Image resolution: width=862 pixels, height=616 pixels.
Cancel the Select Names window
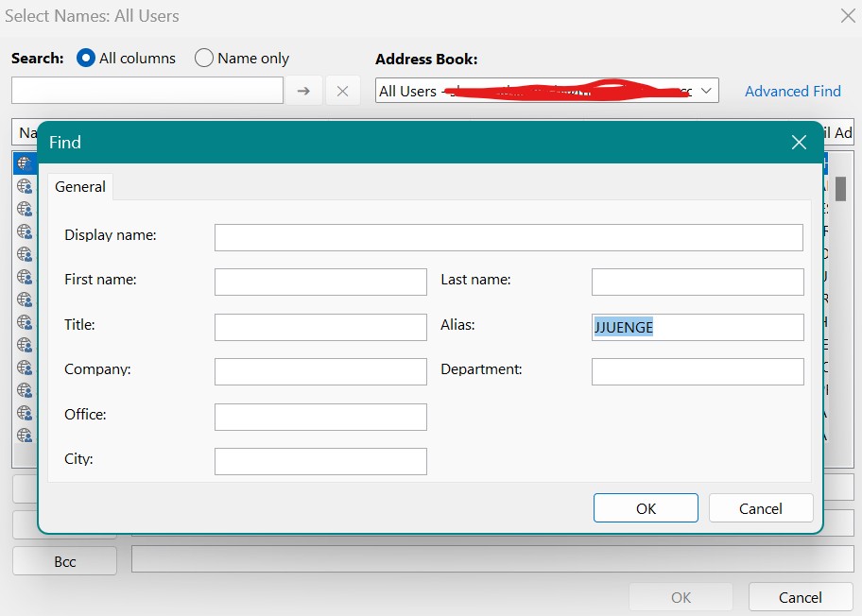[801, 597]
